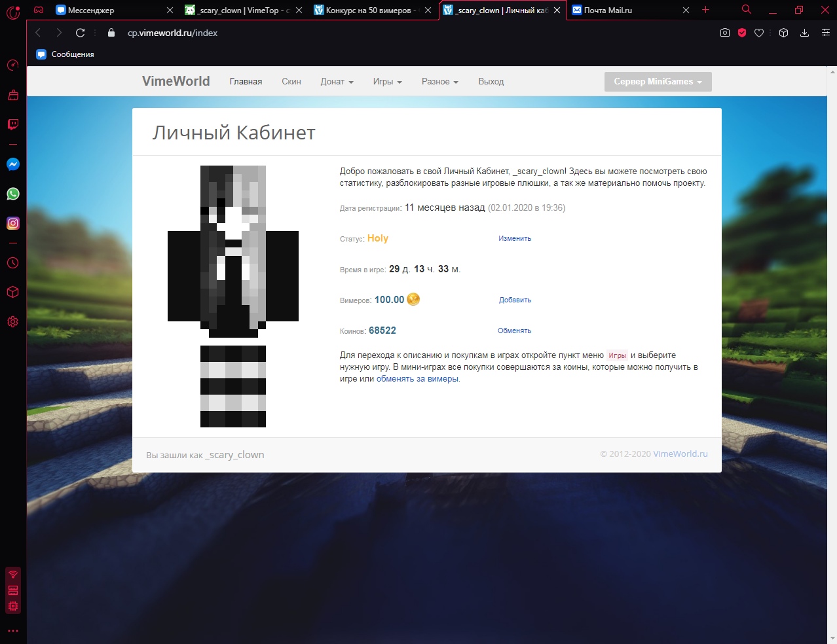Switch to the Почта Mail.ru tab
837x644 pixels.
click(631, 10)
